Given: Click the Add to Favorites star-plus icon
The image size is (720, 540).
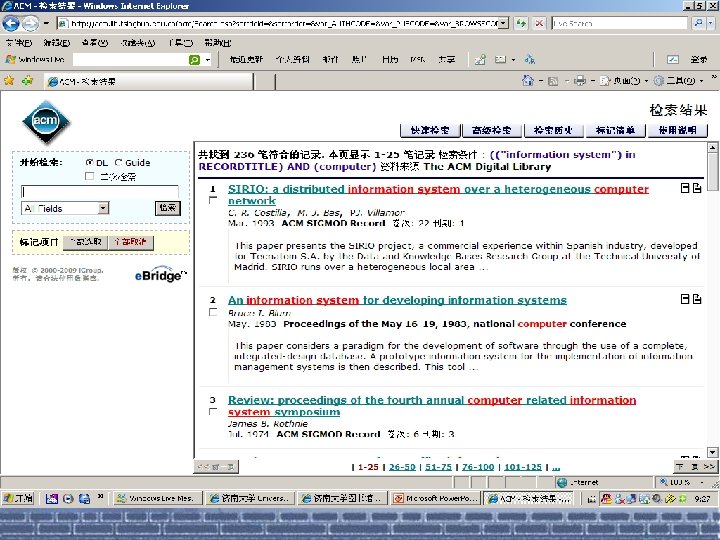Looking at the screenshot, I should click(x=28, y=81).
